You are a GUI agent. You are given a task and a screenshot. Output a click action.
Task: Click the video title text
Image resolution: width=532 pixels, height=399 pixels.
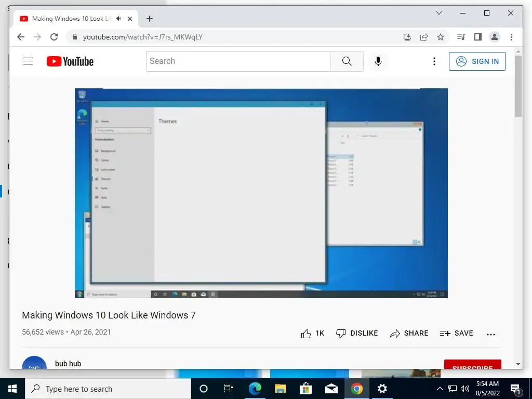(109, 315)
